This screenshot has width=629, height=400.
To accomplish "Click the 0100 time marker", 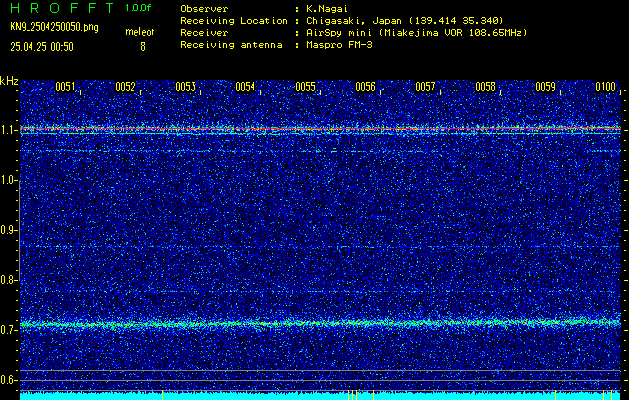I will click(x=605, y=87).
